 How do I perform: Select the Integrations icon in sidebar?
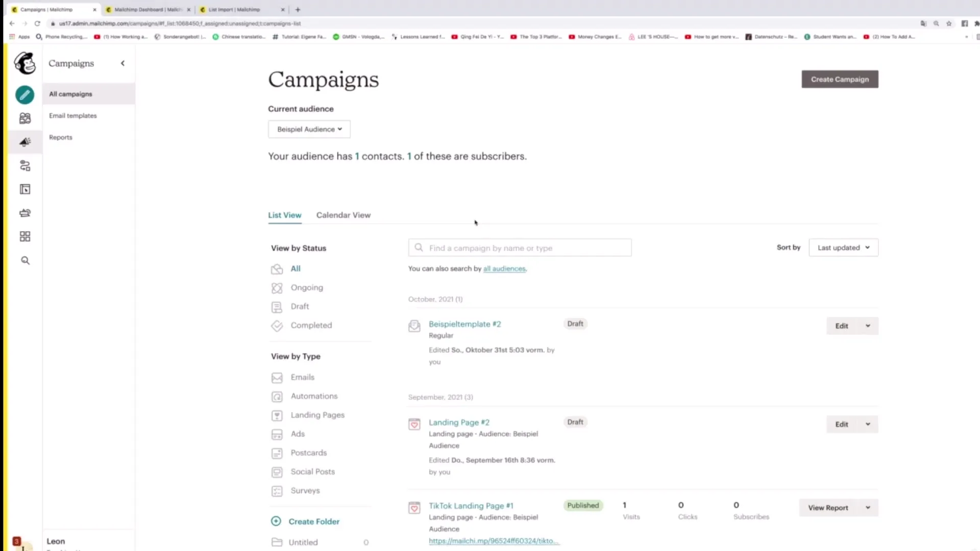[25, 236]
